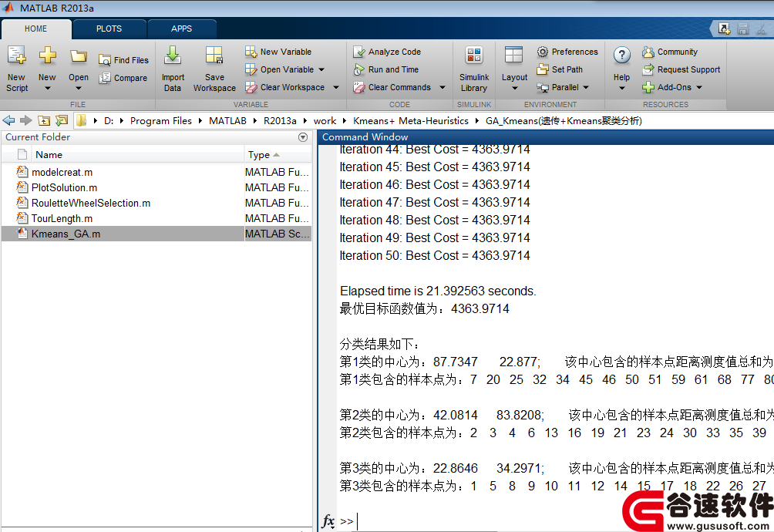Expand the Clear Workspace dropdown arrow

[336, 87]
